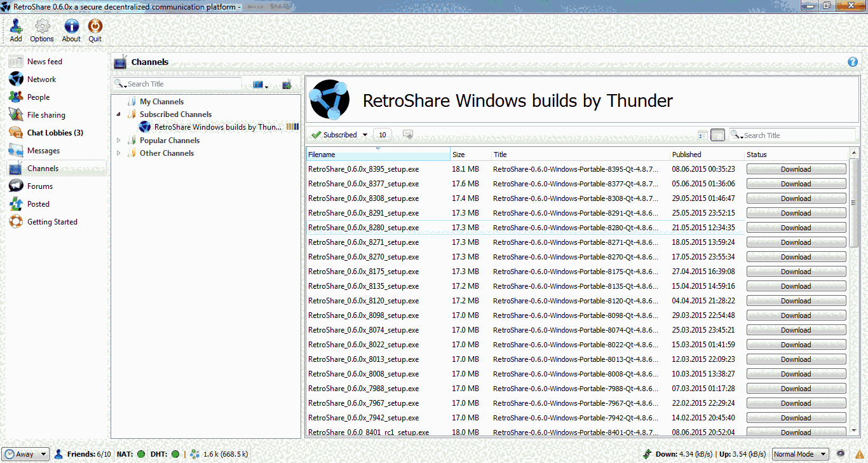Open the Normal Mode dropdown
868x463 pixels.
[800, 454]
